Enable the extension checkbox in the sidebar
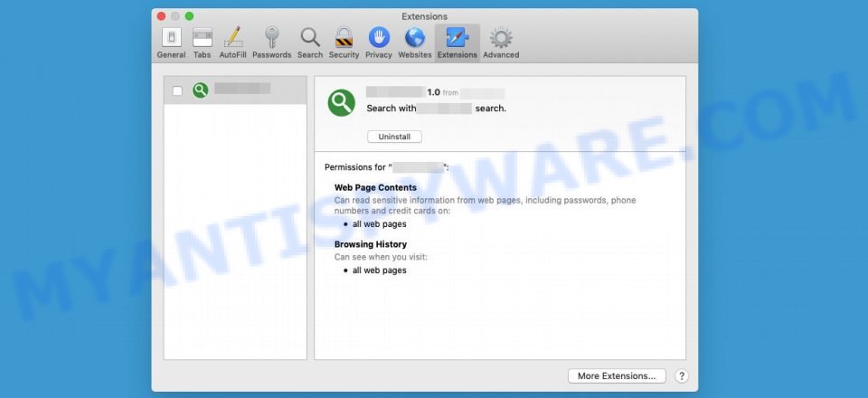The height and width of the screenshot is (398, 868). click(177, 90)
